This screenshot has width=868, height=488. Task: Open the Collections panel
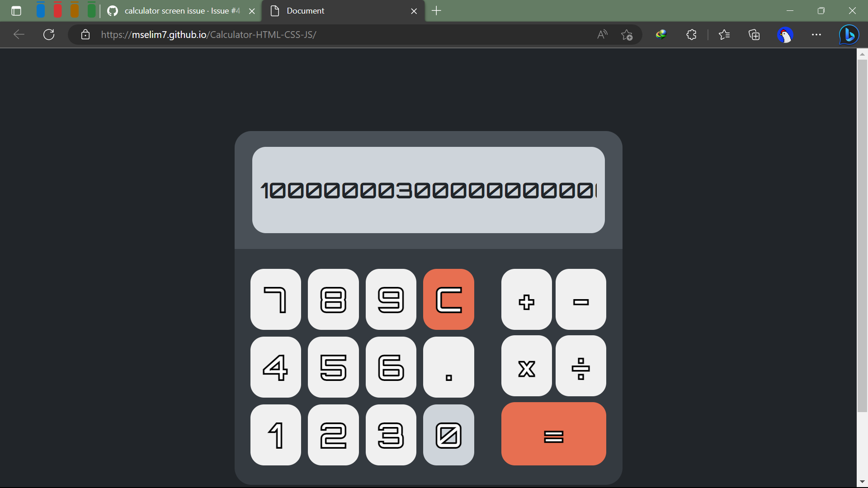754,34
